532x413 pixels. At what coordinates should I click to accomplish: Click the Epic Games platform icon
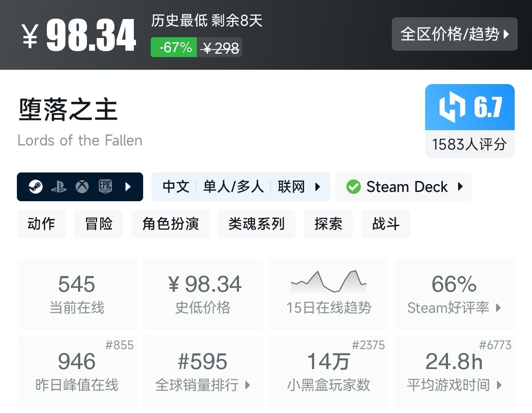coord(105,186)
